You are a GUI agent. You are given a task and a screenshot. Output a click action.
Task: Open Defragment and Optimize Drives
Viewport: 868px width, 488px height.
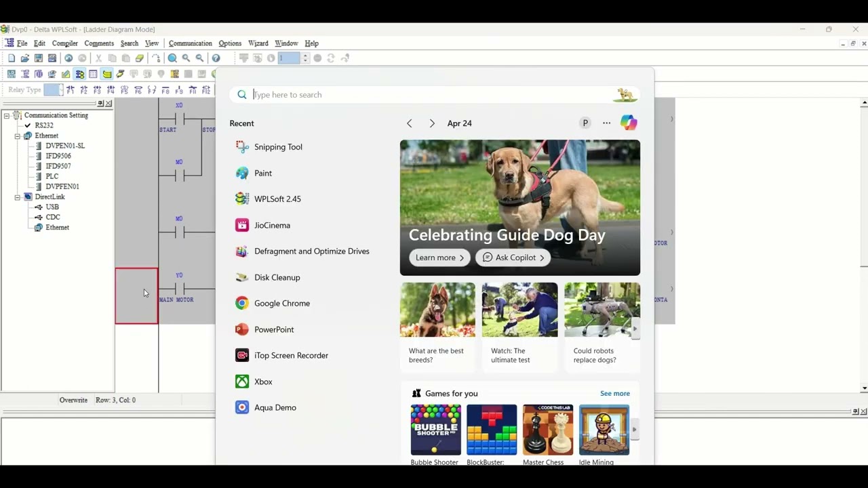coord(302,251)
